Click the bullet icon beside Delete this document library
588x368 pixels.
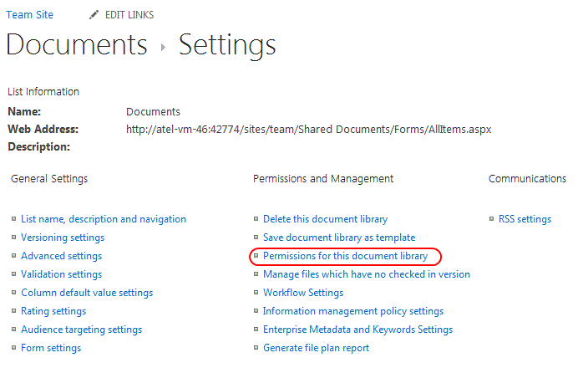coord(256,218)
